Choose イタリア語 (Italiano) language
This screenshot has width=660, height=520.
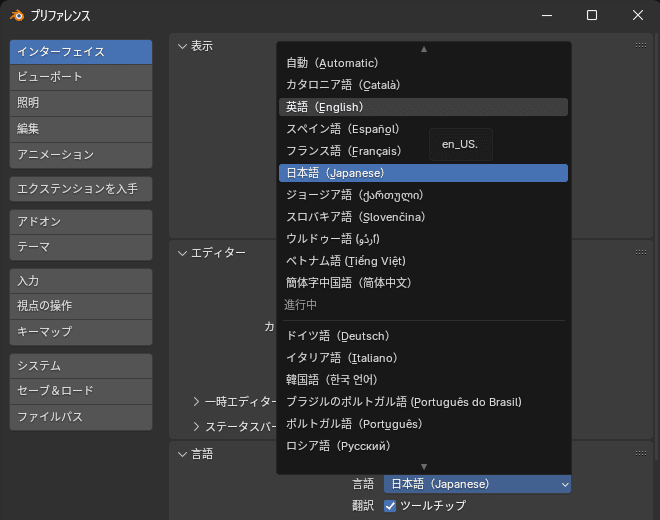pyautogui.click(x=423, y=358)
